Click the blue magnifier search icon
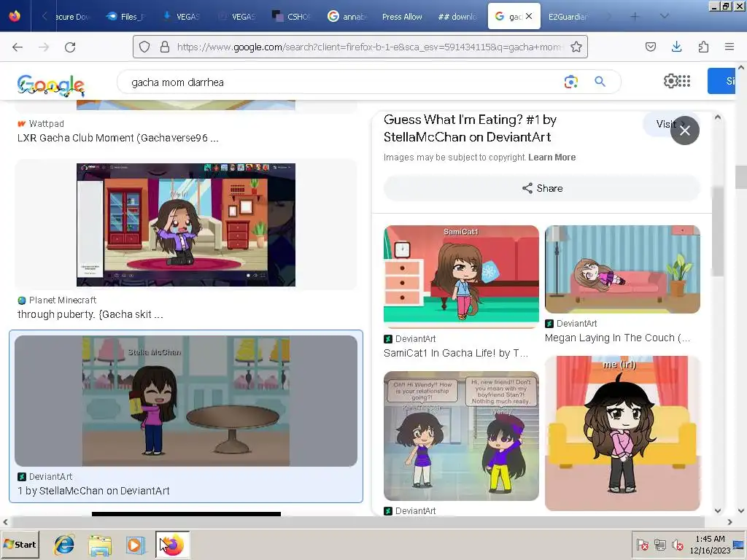 pos(600,82)
